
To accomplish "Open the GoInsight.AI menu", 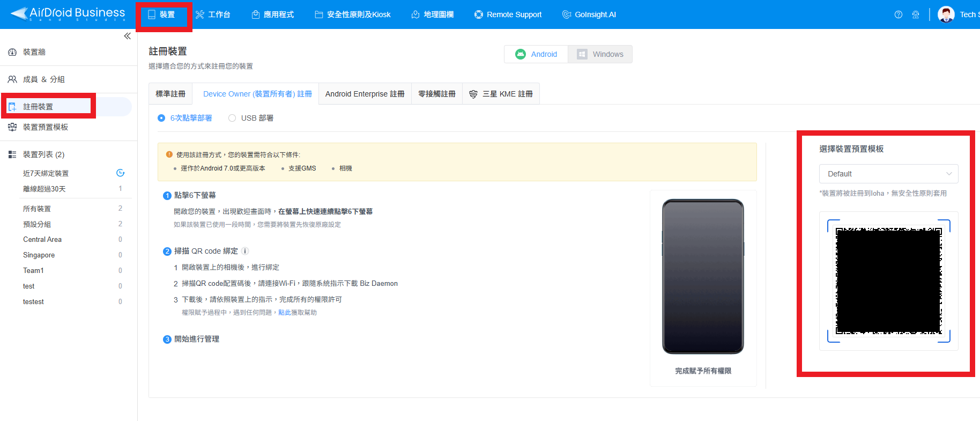I will [x=589, y=14].
